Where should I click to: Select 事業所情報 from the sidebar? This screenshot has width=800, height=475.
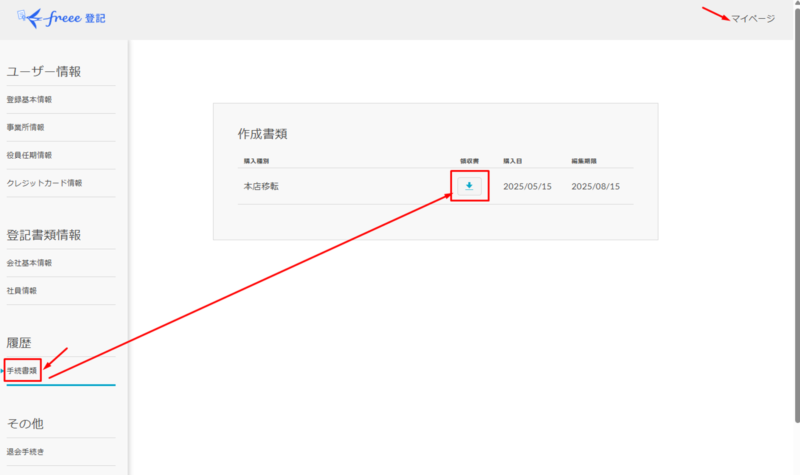[26, 127]
